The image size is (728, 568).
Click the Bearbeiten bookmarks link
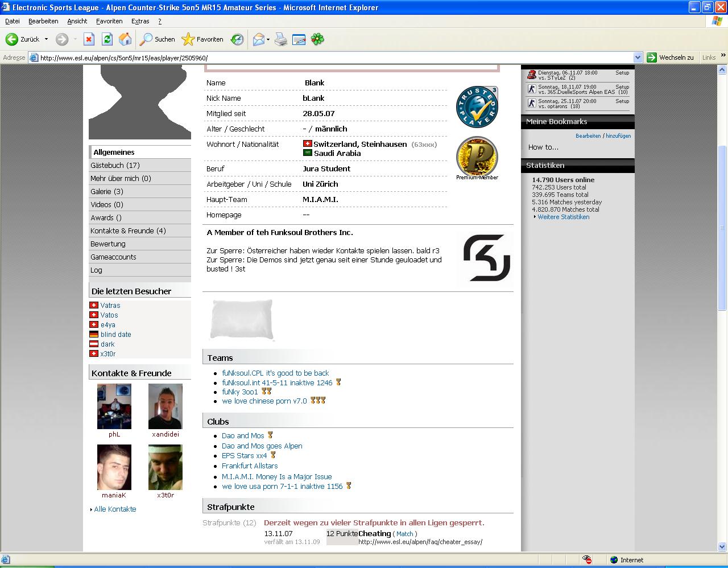coord(588,136)
